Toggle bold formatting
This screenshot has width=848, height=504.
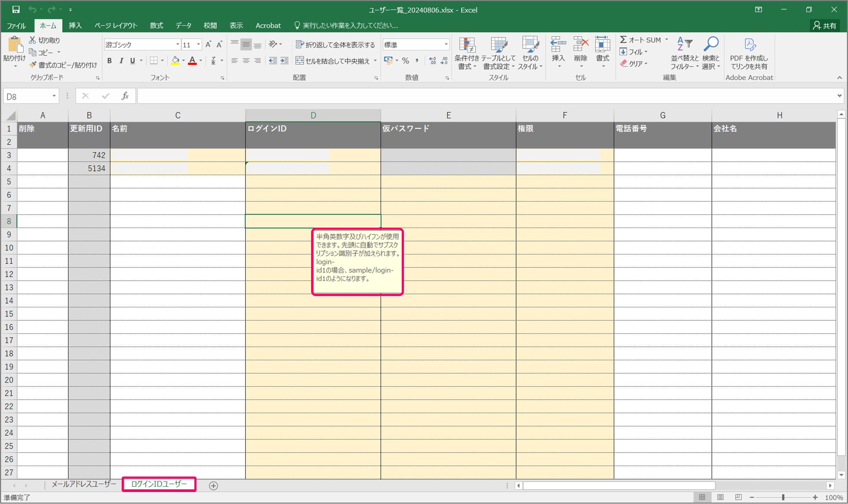[109, 61]
